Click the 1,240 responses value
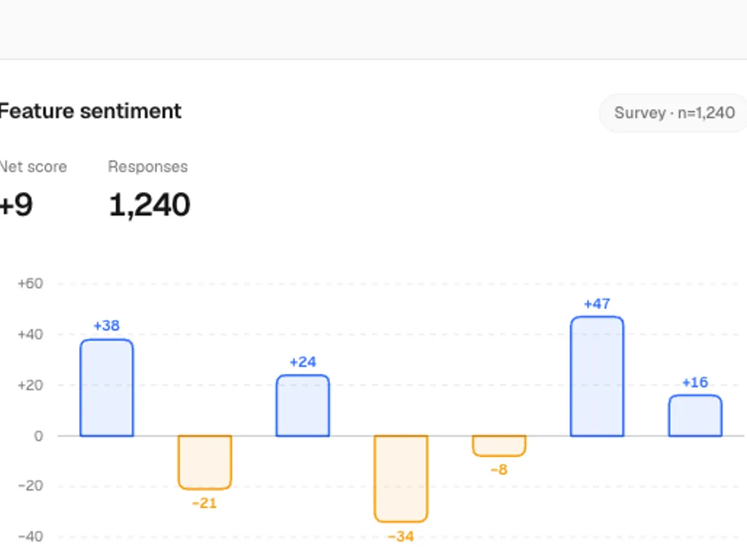 tap(149, 205)
